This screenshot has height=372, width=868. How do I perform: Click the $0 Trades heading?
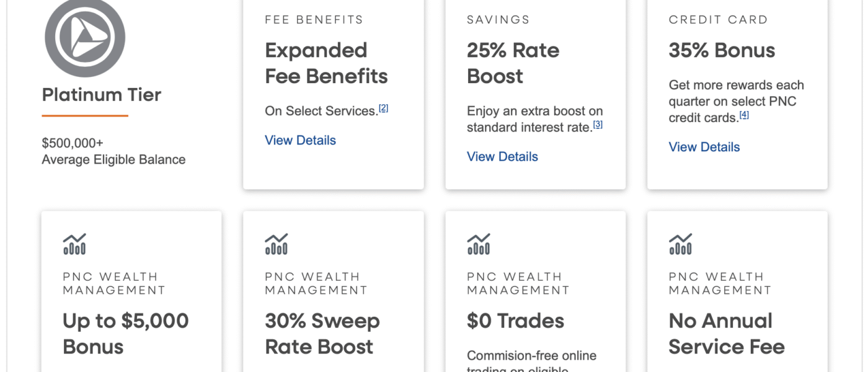point(515,321)
